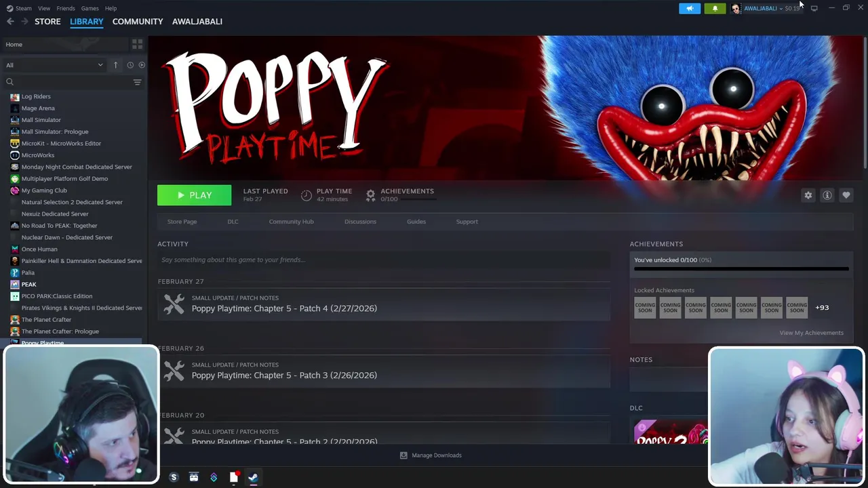Click the library search magnifier icon
868x488 pixels.
(x=9, y=82)
